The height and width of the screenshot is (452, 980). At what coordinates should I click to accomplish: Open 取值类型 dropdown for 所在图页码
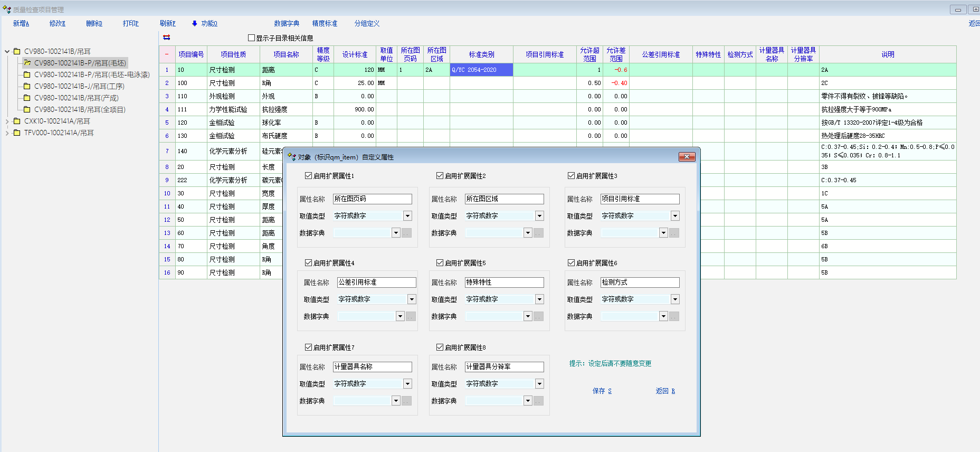[x=407, y=216]
